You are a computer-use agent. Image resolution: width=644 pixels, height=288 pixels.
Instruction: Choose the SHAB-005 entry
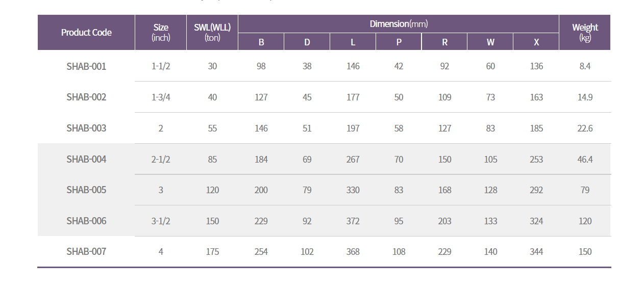tap(86, 190)
